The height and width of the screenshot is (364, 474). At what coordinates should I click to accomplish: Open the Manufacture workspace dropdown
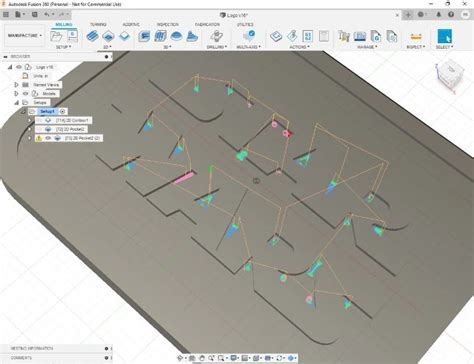tap(25, 35)
